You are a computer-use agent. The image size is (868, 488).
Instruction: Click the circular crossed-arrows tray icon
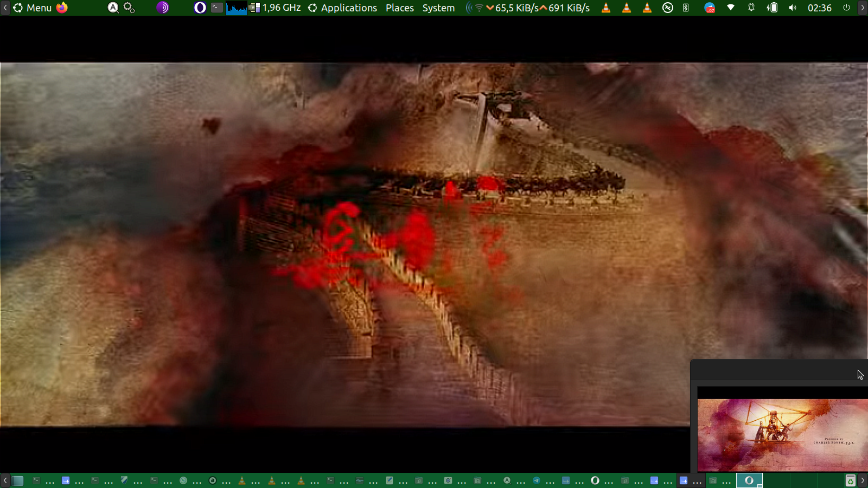click(x=668, y=8)
